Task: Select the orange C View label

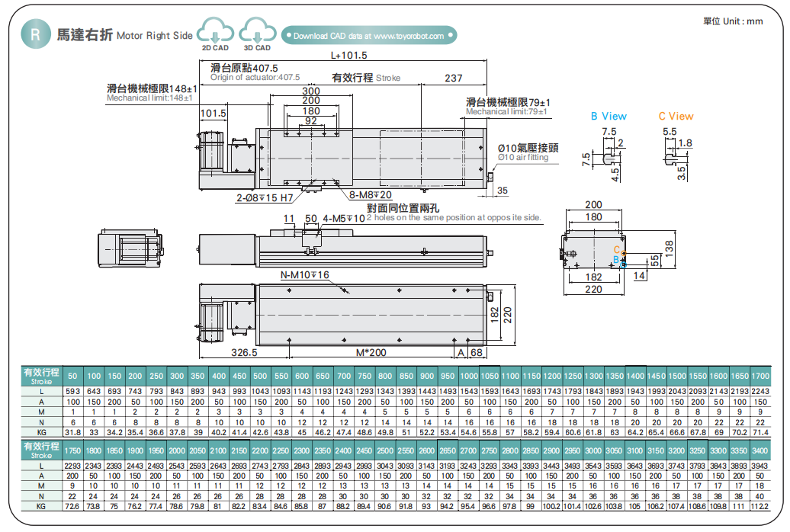Action: 676,116
